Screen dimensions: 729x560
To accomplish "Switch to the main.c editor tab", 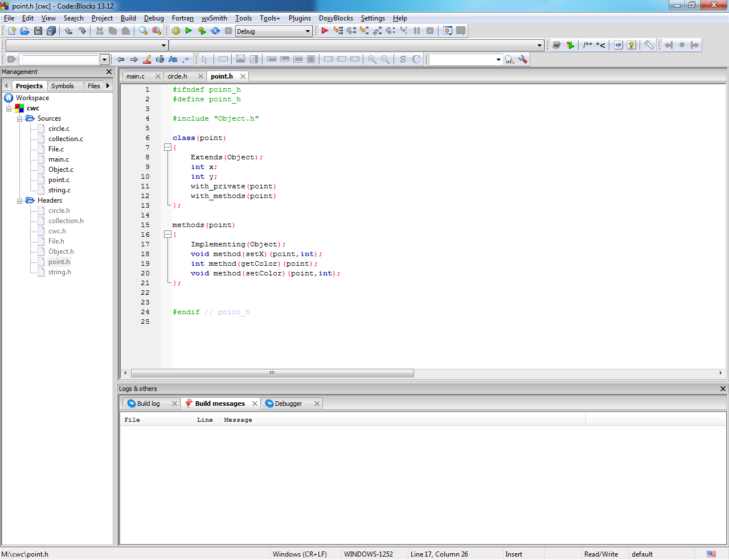I will (x=136, y=76).
